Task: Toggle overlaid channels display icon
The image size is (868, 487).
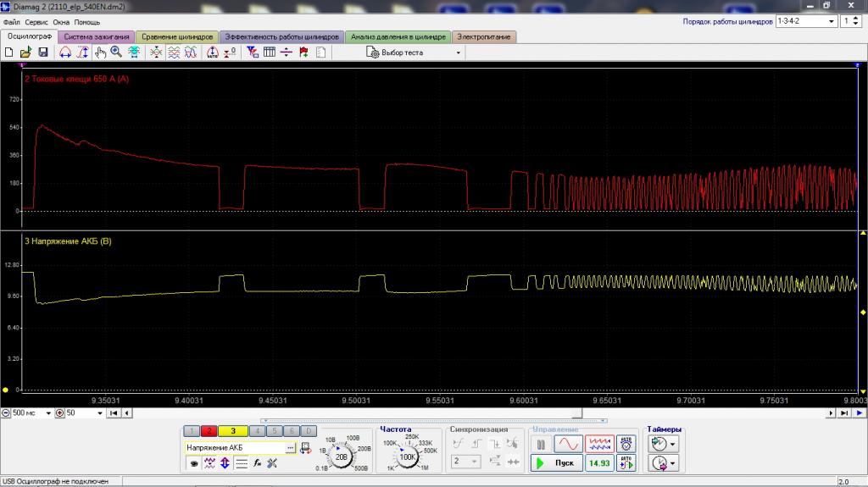Action: click(191, 53)
